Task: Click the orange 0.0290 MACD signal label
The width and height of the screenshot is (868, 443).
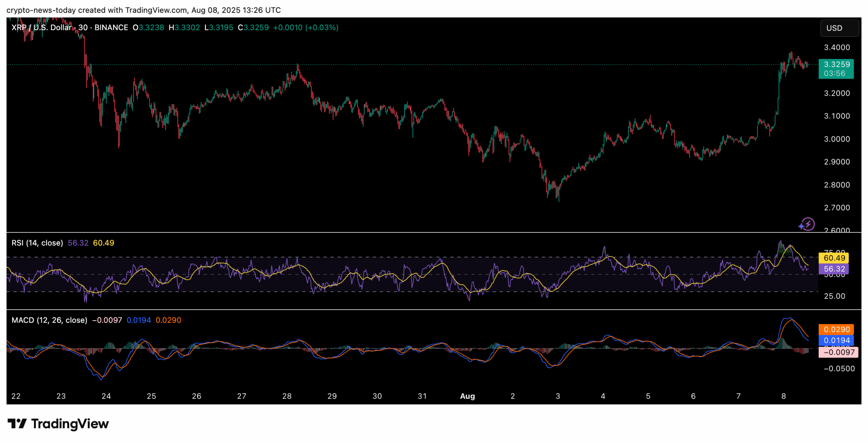Action: 836,330
